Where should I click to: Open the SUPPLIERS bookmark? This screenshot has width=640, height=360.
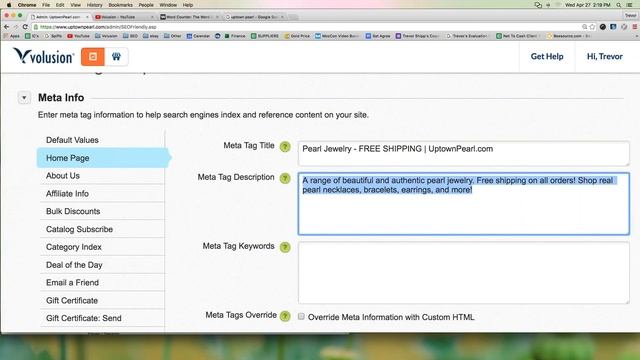265,36
